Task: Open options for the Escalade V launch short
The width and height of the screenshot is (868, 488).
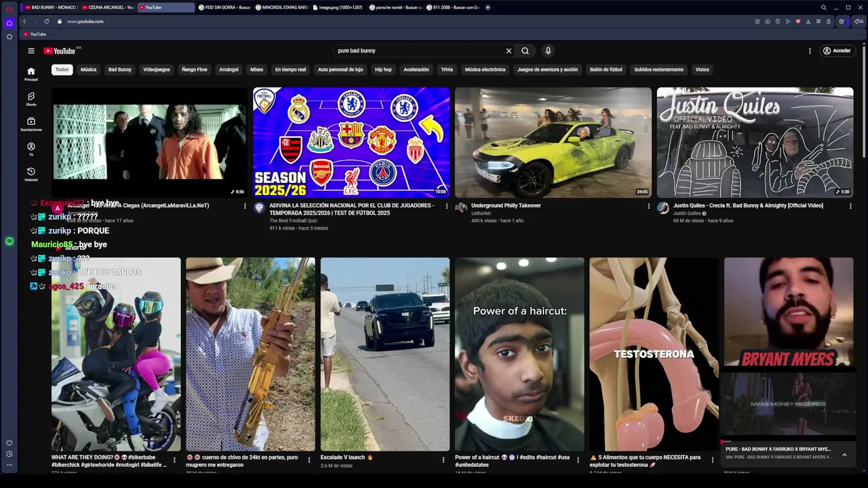Action: [443, 460]
